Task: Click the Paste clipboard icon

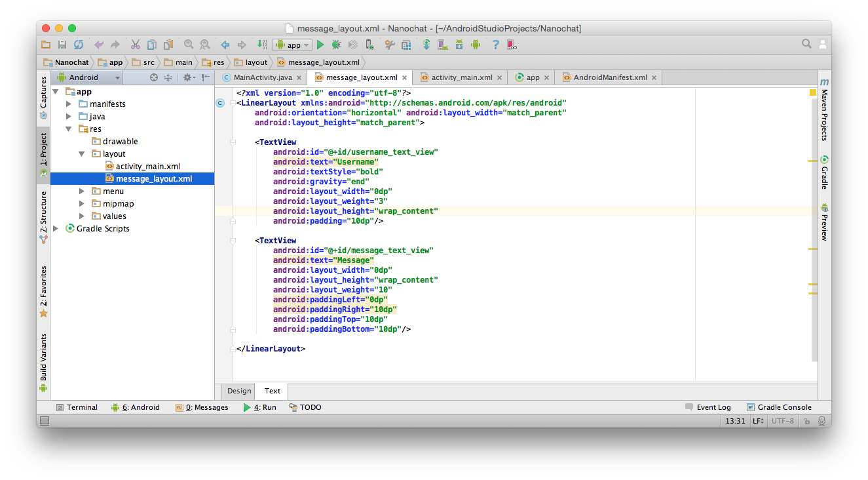Action: coord(168,45)
